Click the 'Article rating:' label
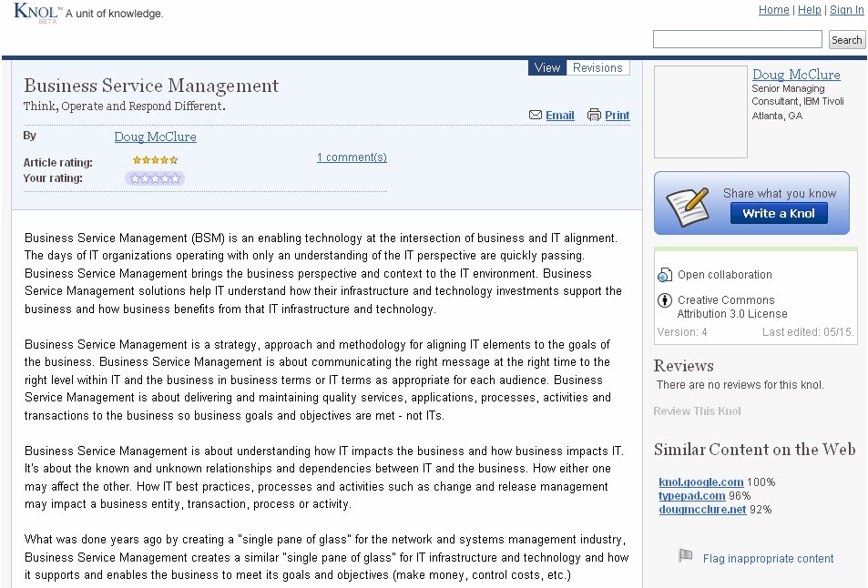The image size is (868, 588). 58,163
